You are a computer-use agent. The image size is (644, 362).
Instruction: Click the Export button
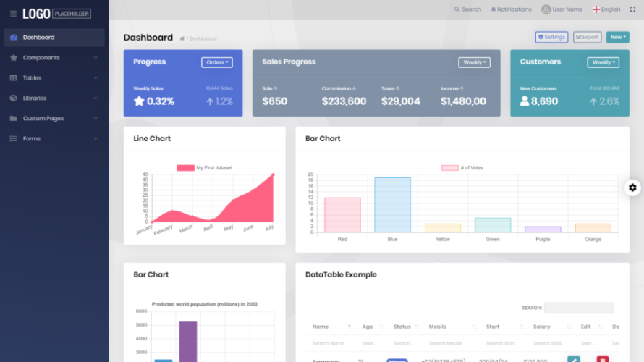coord(588,37)
